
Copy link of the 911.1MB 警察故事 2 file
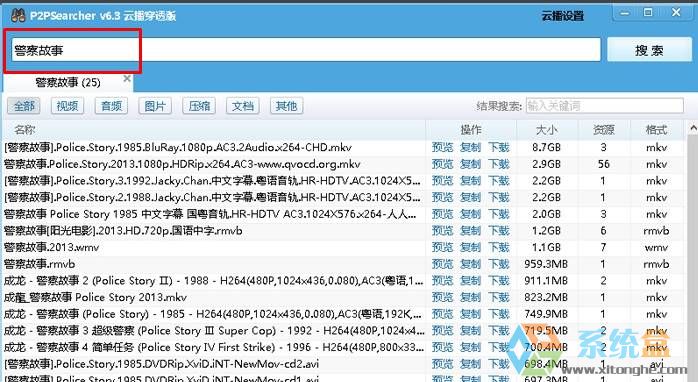(470, 281)
